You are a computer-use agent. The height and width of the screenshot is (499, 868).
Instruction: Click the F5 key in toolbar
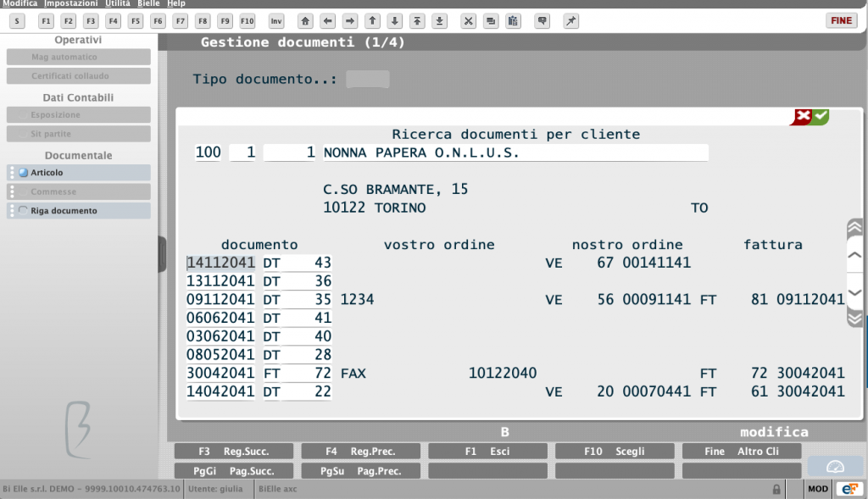tap(136, 21)
